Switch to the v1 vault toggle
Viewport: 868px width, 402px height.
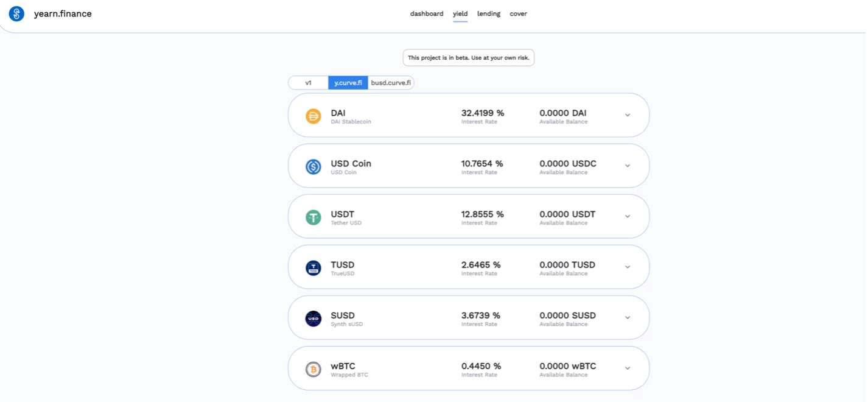(308, 83)
